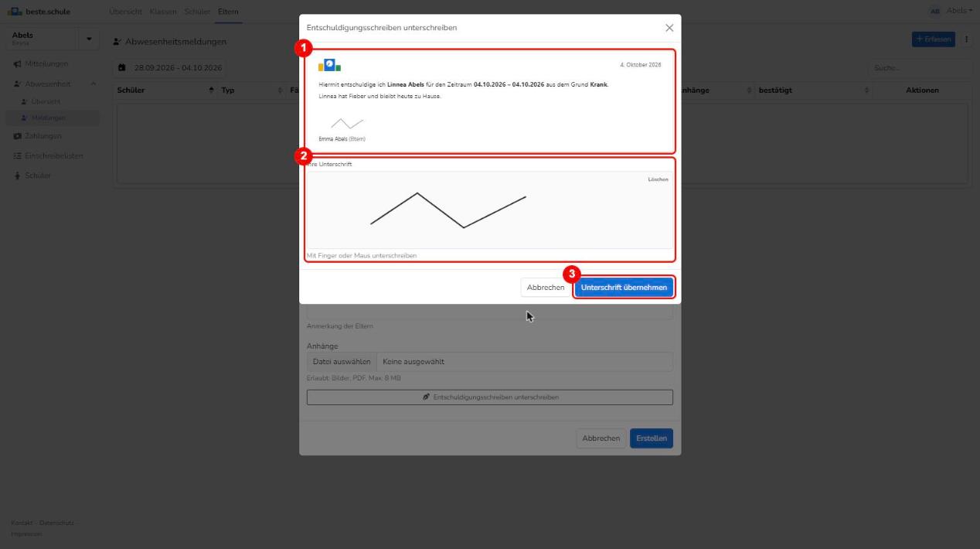Switch to the Klassen tab
Screen dimensions: 980x549
pos(163,12)
